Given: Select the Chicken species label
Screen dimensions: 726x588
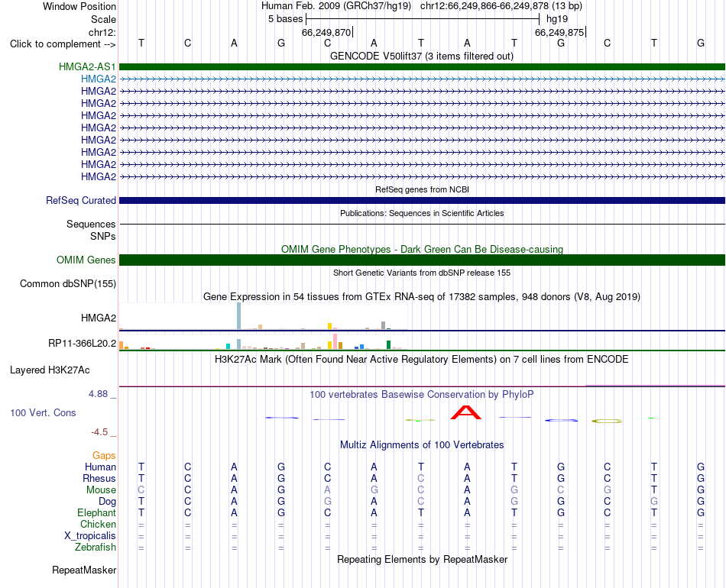Looking at the screenshot, I should coord(98,524).
